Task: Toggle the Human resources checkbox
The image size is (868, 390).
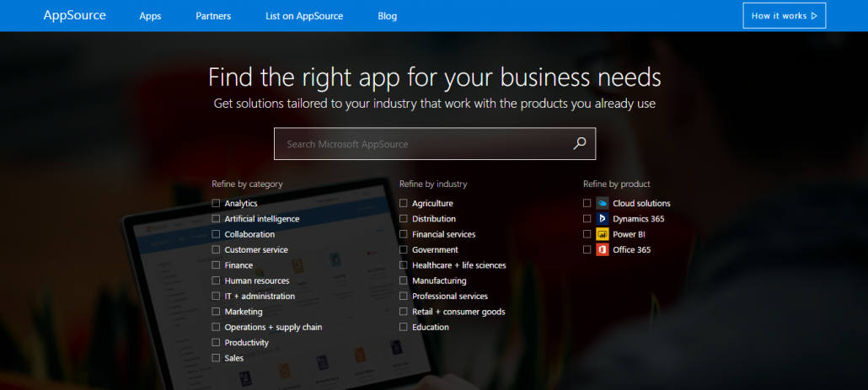Action: (216, 280)
